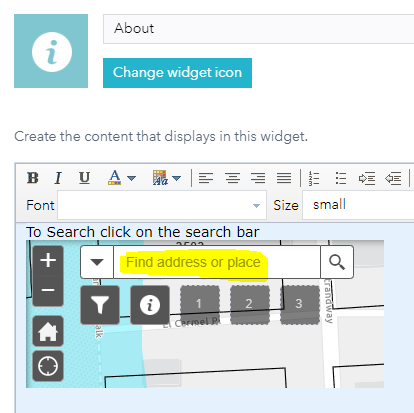
Task: Insert a bulleted list
Action: point(341,178)
